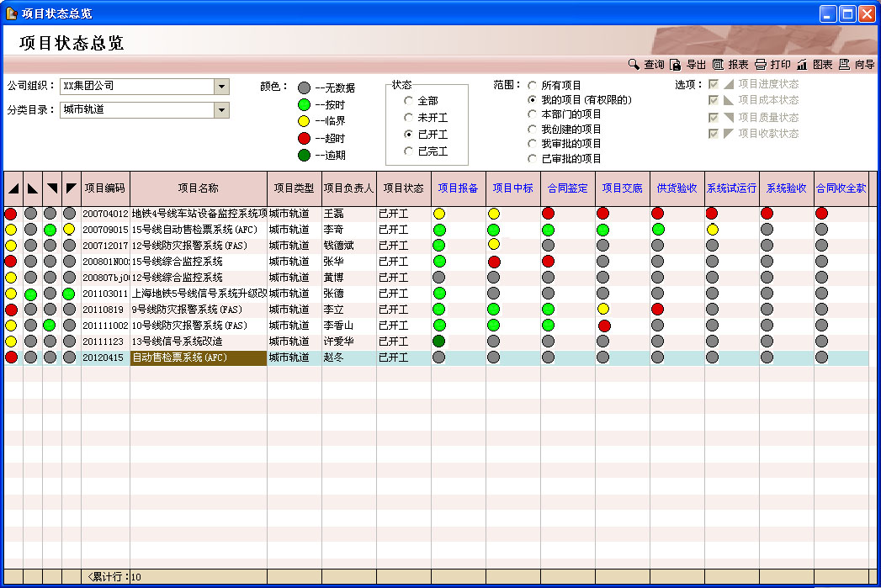
Task: Click yellow 项目中标 light for 12号线防灾报警系统
Action: point(494,244)
